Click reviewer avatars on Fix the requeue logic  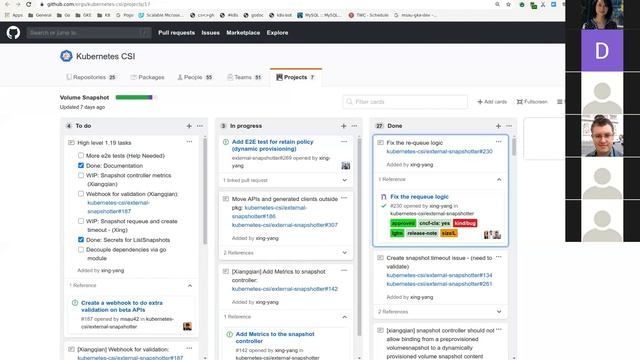click(x=492, y=235)
